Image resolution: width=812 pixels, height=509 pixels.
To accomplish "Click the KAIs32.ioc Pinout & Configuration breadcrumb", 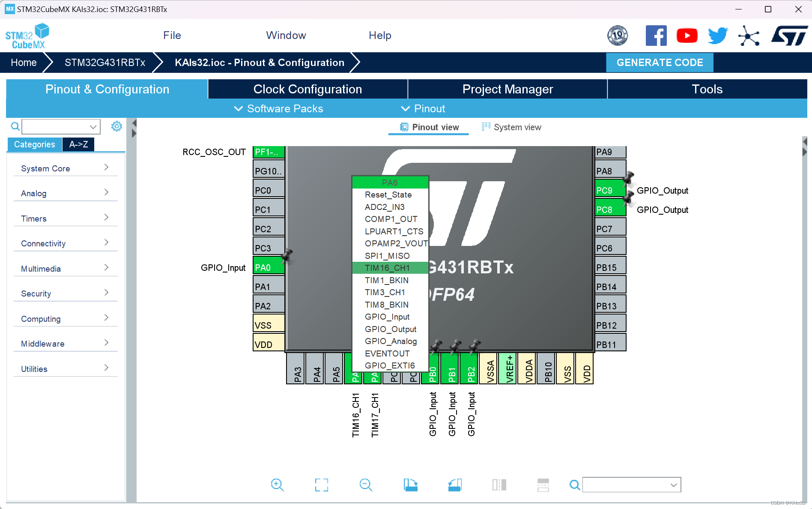I will (260, 63).
